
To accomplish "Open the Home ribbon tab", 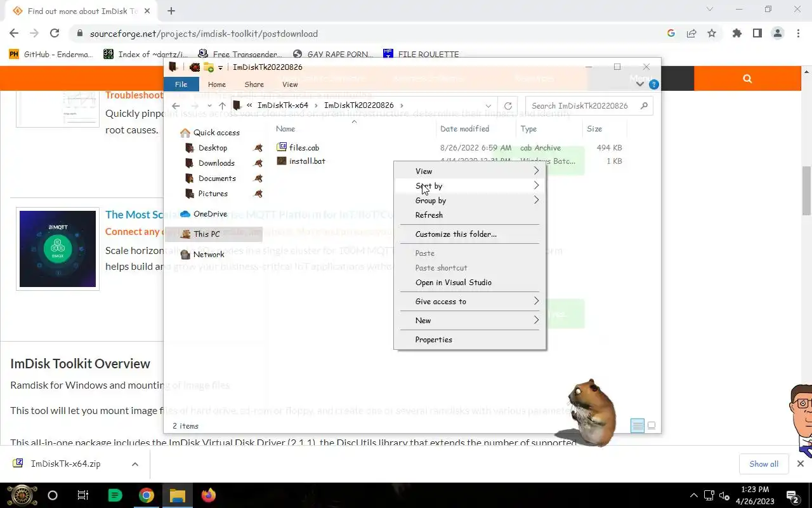I will [x=217, y=84].
